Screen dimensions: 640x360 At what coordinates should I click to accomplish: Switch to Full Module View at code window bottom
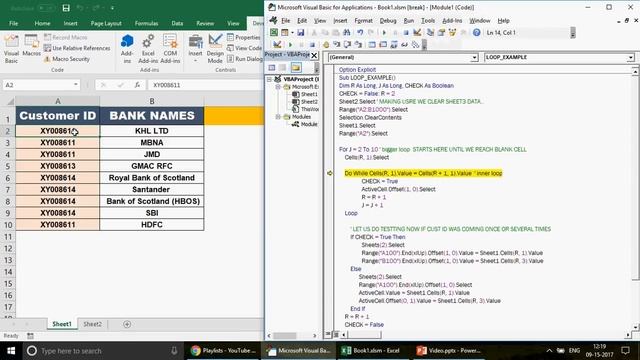click(336, 335)
